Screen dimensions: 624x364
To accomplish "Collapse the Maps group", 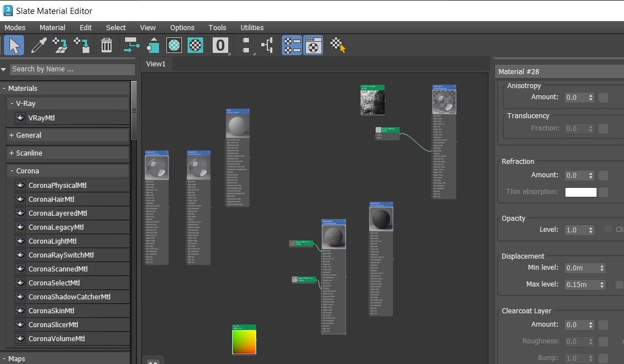I will tap(4, 358).
